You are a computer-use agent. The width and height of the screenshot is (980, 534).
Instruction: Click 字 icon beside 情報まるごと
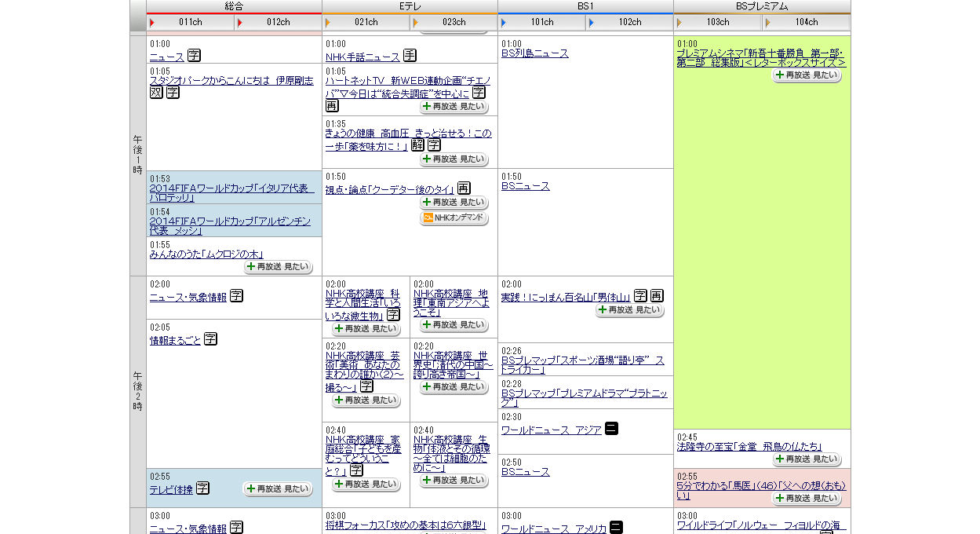point(210,339)
